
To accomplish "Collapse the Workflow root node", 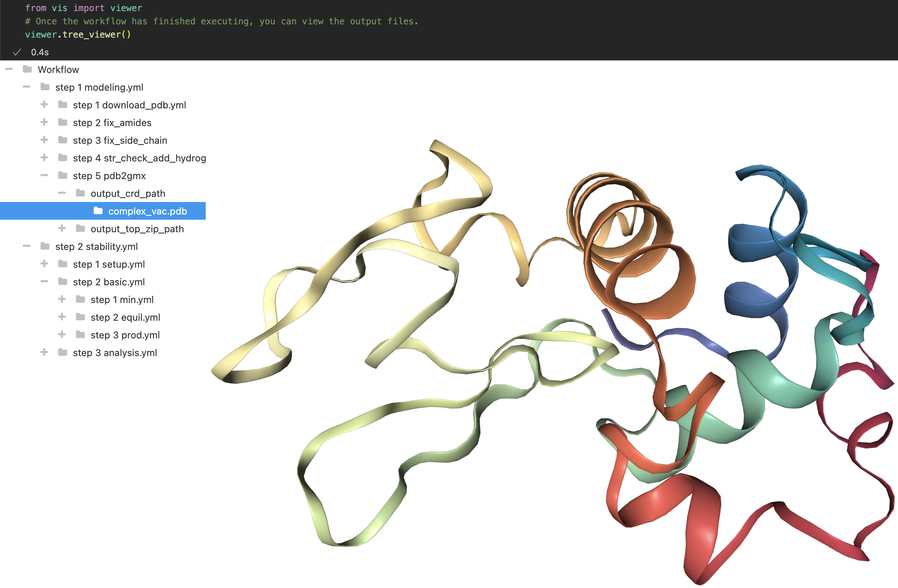I will click(9, 69).
